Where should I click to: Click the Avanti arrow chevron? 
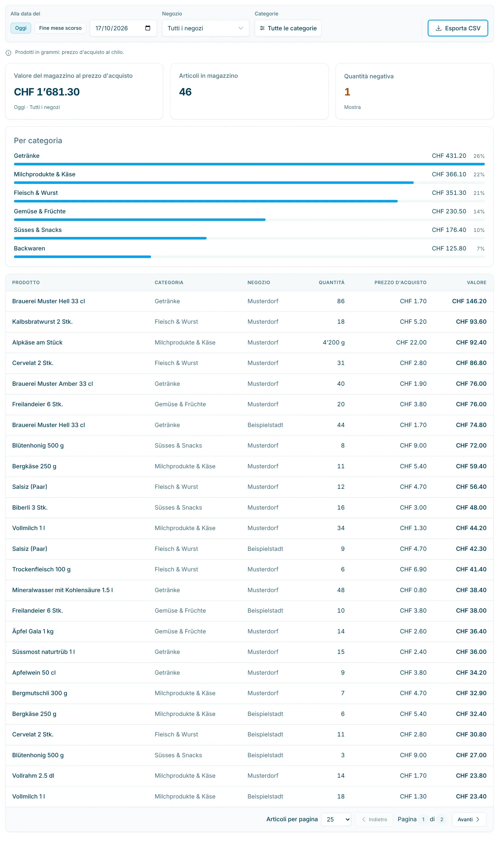pos(478,819)
